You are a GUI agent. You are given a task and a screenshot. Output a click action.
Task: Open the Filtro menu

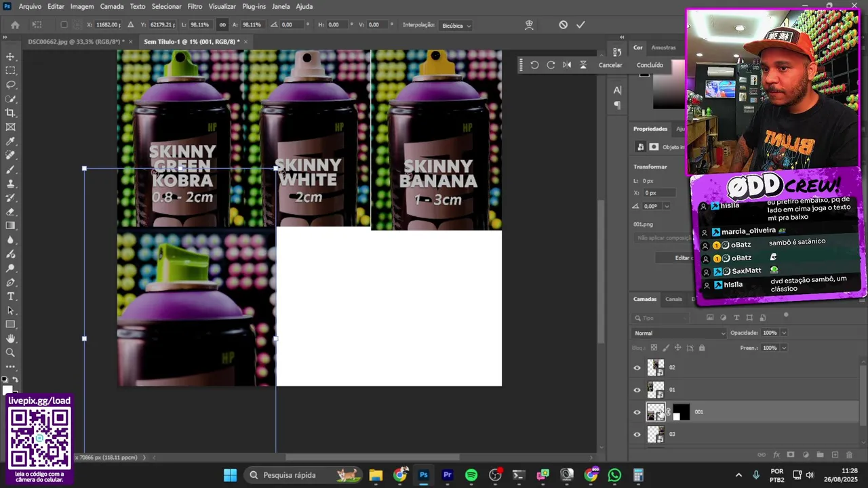pyautogui.click(x=195, y=6)
